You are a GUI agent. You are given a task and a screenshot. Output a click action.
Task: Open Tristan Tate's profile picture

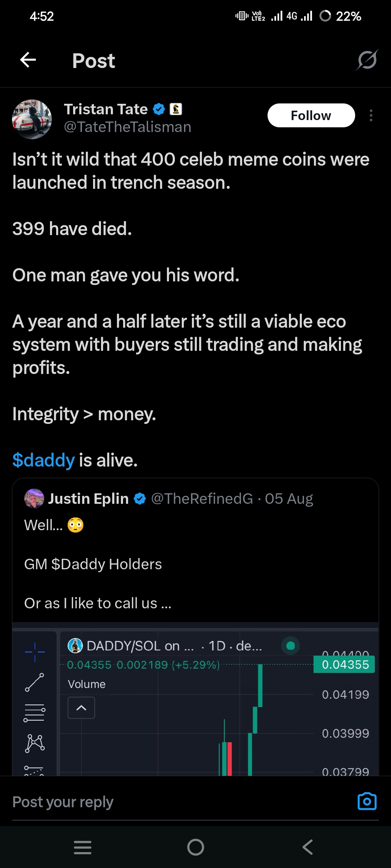click(32, 119)
